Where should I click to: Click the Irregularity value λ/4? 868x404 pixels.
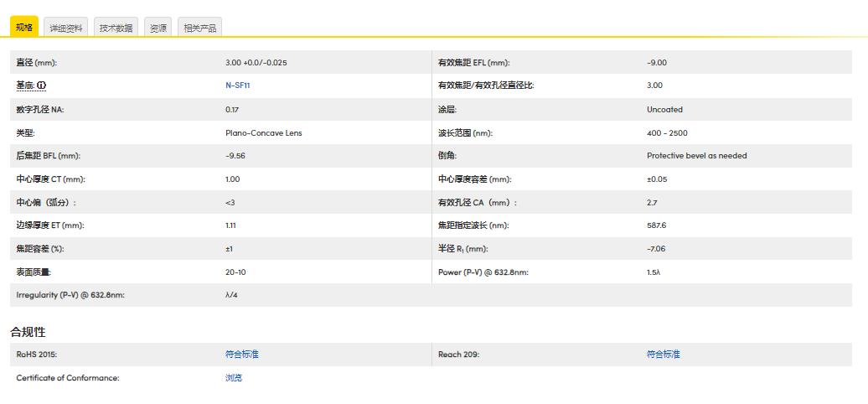tap(231, 295)
